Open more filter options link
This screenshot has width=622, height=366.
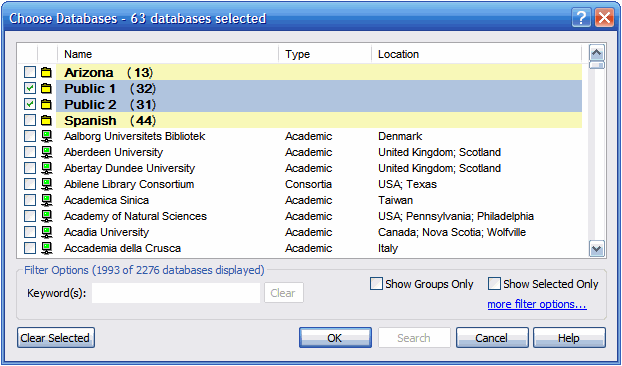point(537,304)
